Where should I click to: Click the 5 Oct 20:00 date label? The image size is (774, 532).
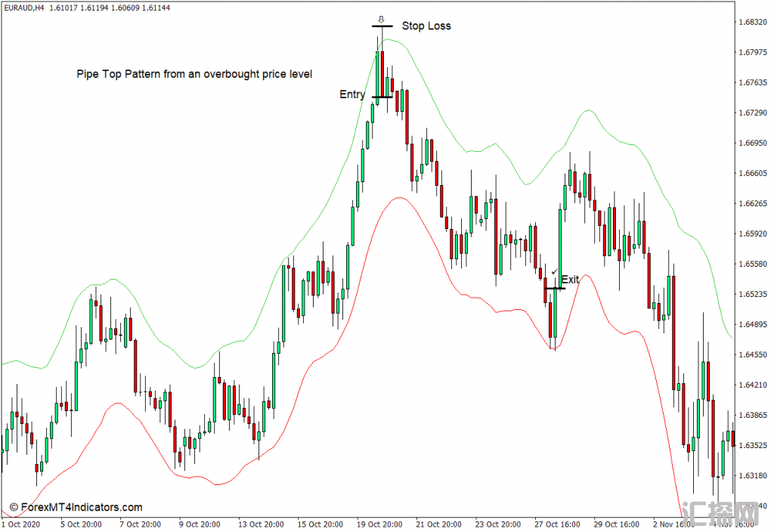81,524
